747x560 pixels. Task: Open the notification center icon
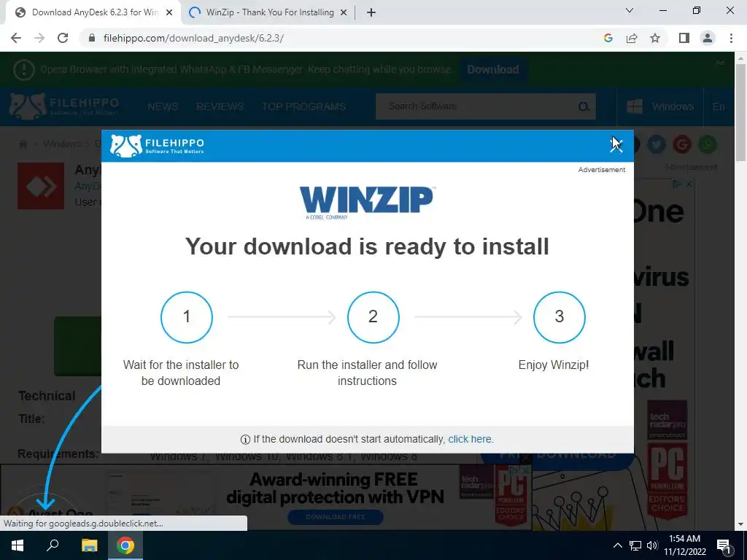(724, 545)
